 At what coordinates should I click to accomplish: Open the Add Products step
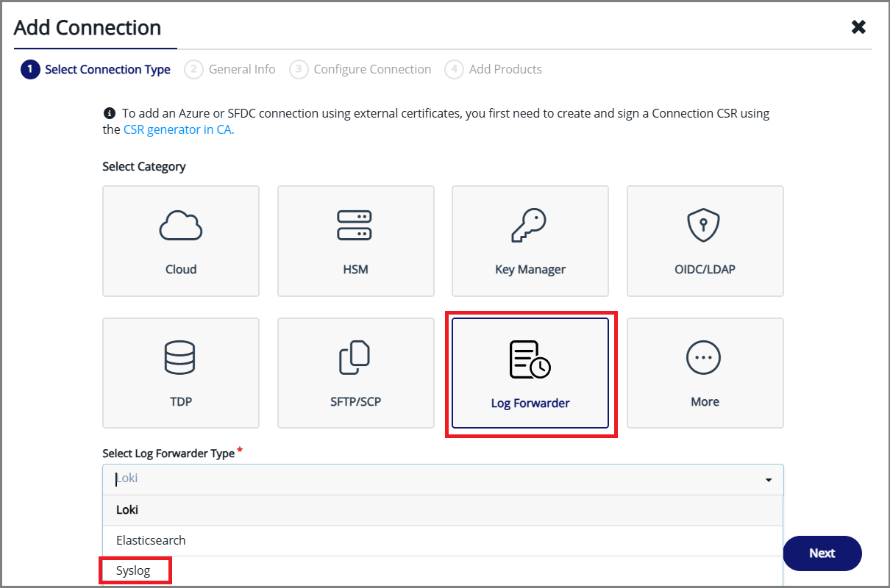coord(494,69)
